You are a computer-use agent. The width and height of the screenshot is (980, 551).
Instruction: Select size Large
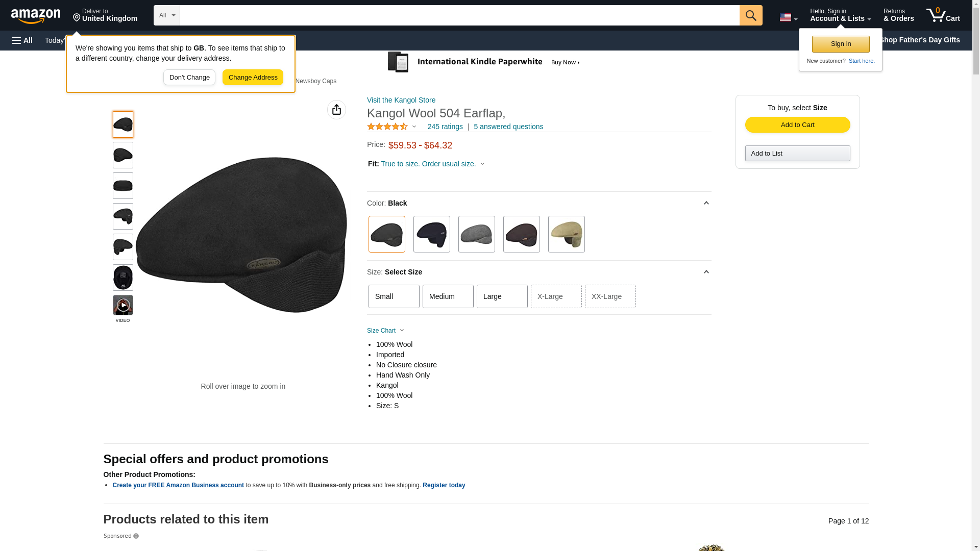[x=502, y=296]
